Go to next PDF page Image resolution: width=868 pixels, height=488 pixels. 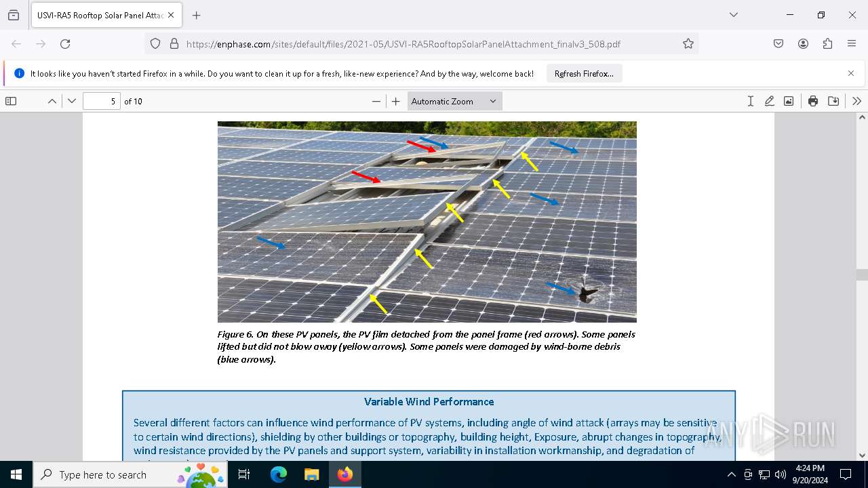pos(72,101)
